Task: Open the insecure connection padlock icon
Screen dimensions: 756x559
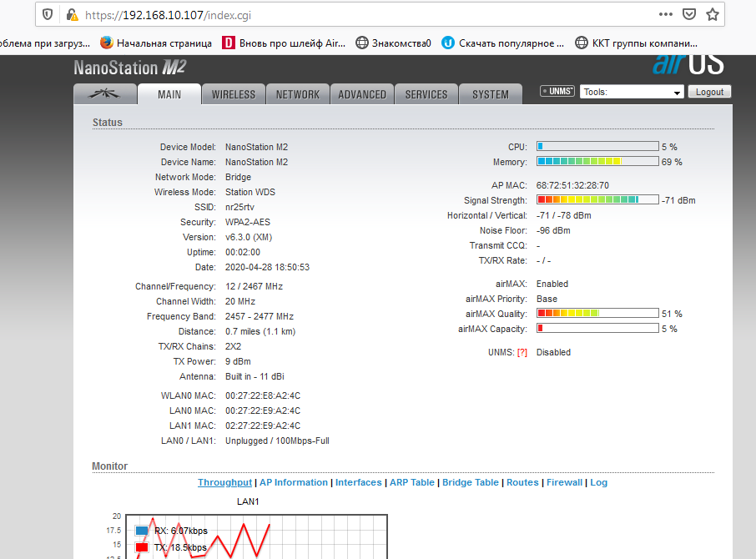Action: pyautogui.click(x=72, y=15)
